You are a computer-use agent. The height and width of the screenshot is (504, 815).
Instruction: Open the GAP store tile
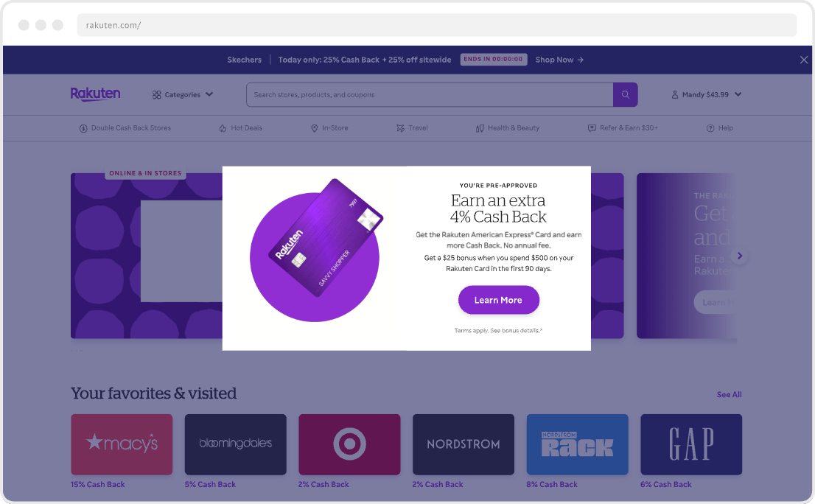tap(691, 444)
